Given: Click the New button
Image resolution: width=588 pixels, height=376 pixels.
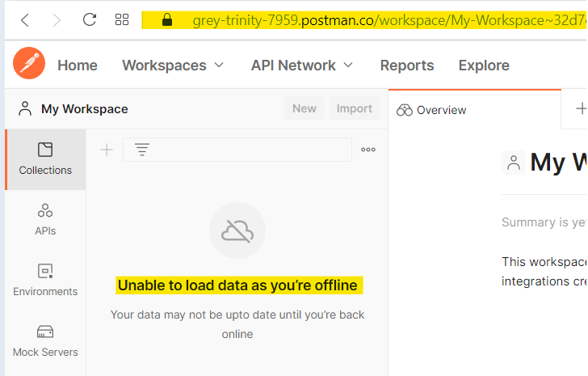Looking at the screenshot, I should [x=304, y=108].
